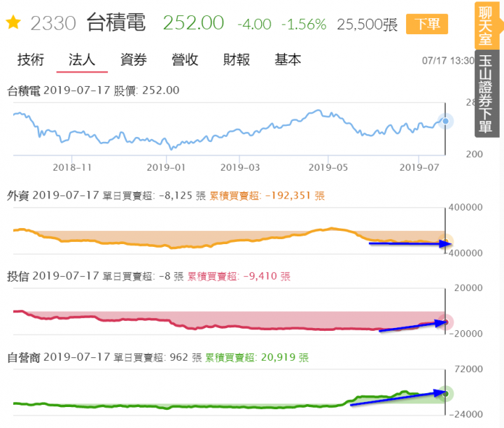Click the 自營商 累積買賣超 green legend text
Viewport: 504px width, 428px height.
coord(257,357)
